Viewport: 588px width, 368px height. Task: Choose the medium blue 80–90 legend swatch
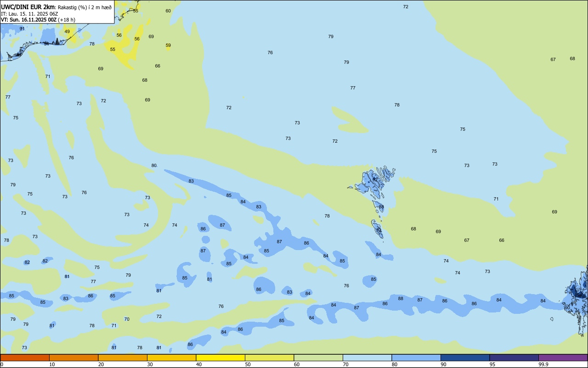416,357
